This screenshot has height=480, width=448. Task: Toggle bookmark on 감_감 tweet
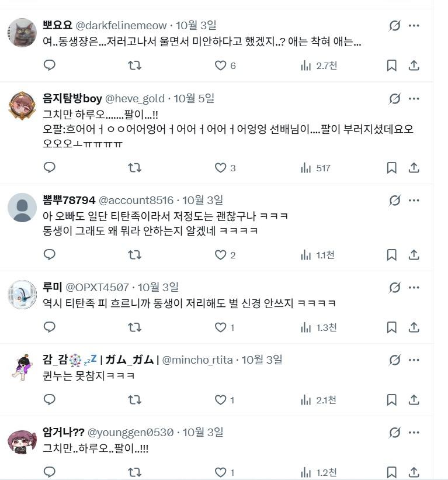pos(391,400)
